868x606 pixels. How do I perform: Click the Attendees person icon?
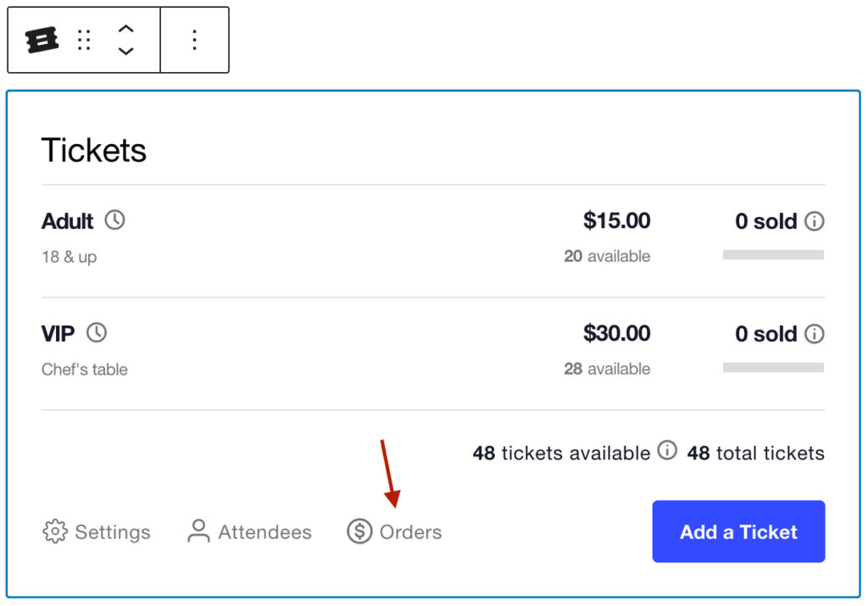point(200,531)
